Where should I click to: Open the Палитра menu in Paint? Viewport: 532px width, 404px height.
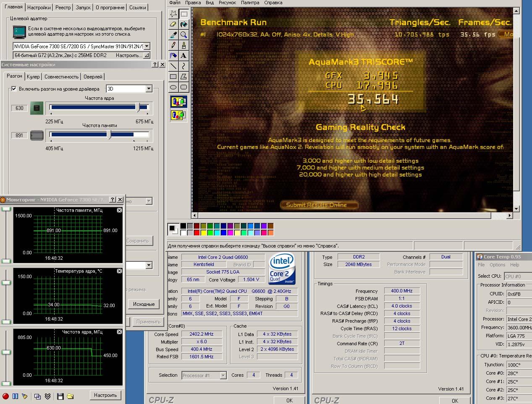click(250, 3)
